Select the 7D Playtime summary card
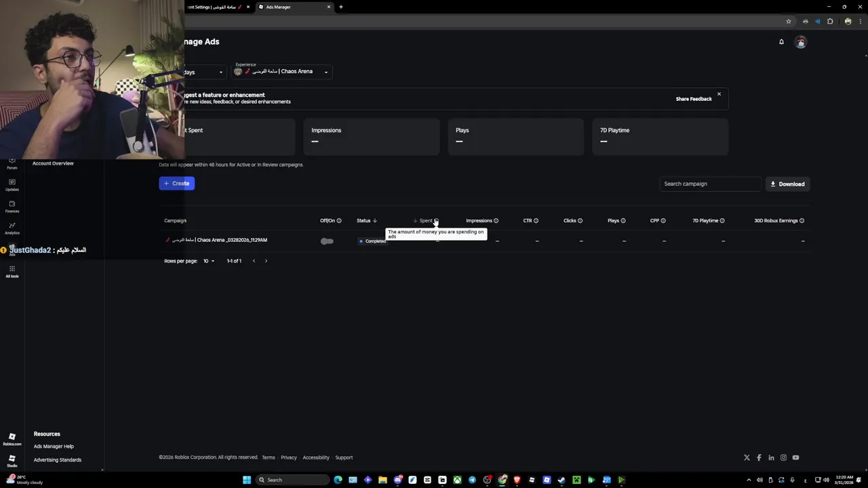Viewport: 868px width, 488px height. [x=660, y=137]
